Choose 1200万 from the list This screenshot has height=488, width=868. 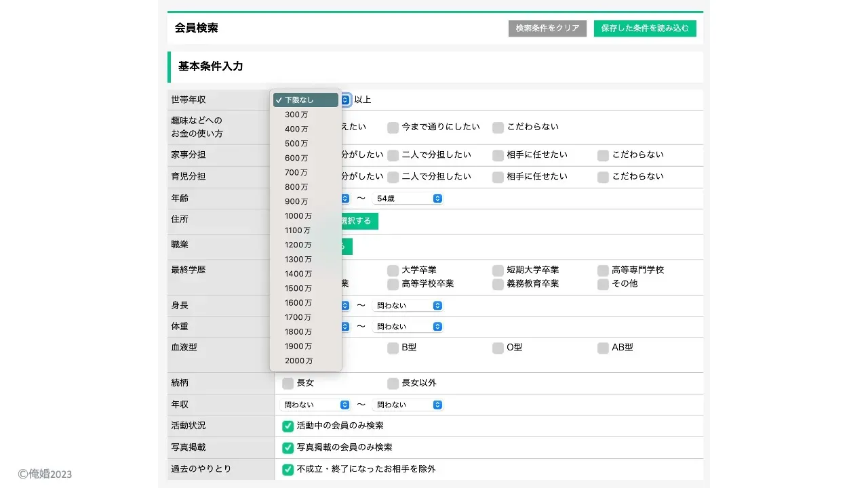[306, 245]
